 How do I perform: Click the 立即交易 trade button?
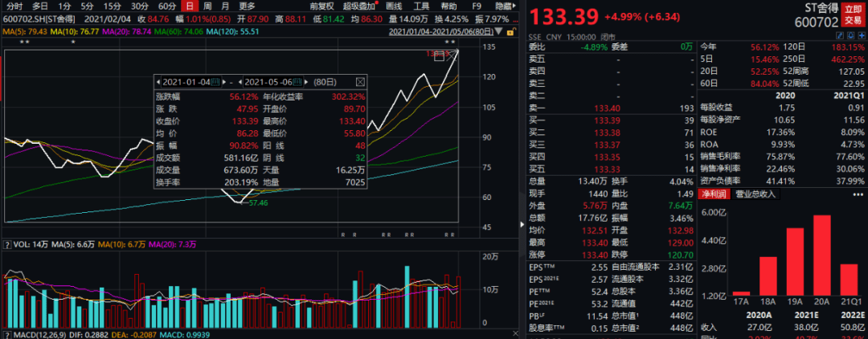click(853, 15)
